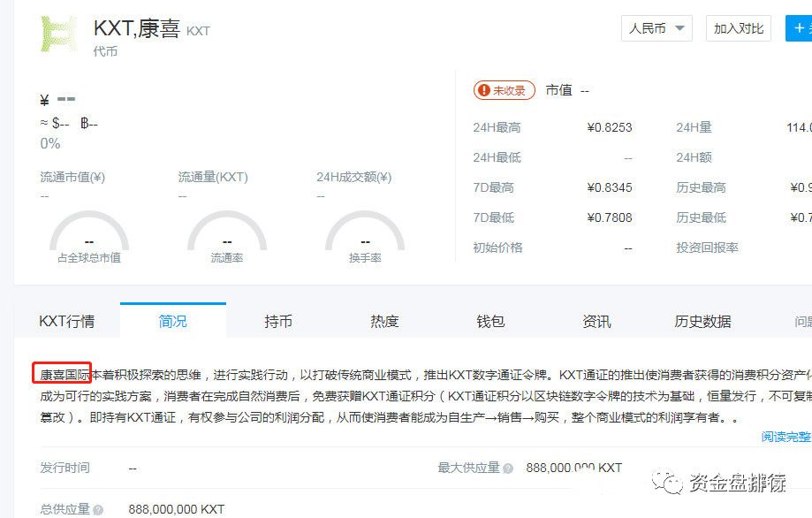812x518 pixels.
Task: Click the 历史最高 label
Action: click(x=701, y=187)
